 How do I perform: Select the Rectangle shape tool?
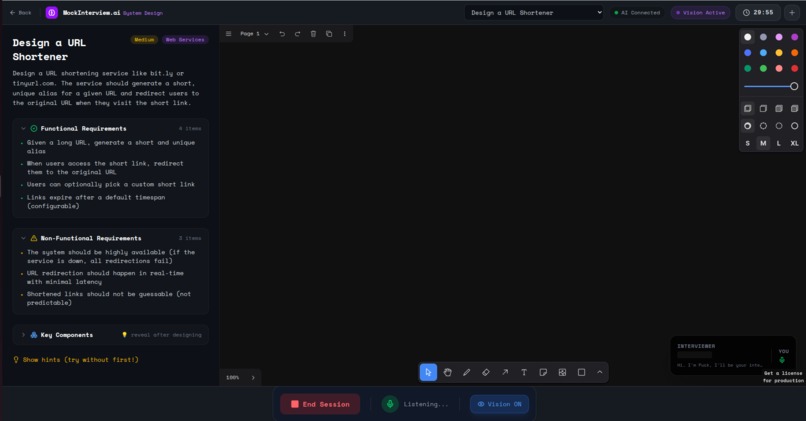coord(581,372)
